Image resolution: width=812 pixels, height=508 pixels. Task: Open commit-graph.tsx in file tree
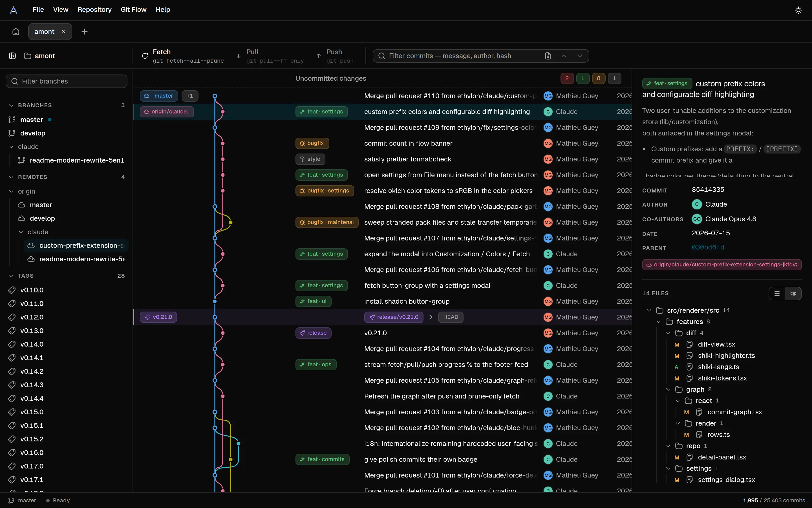(734, 412)
